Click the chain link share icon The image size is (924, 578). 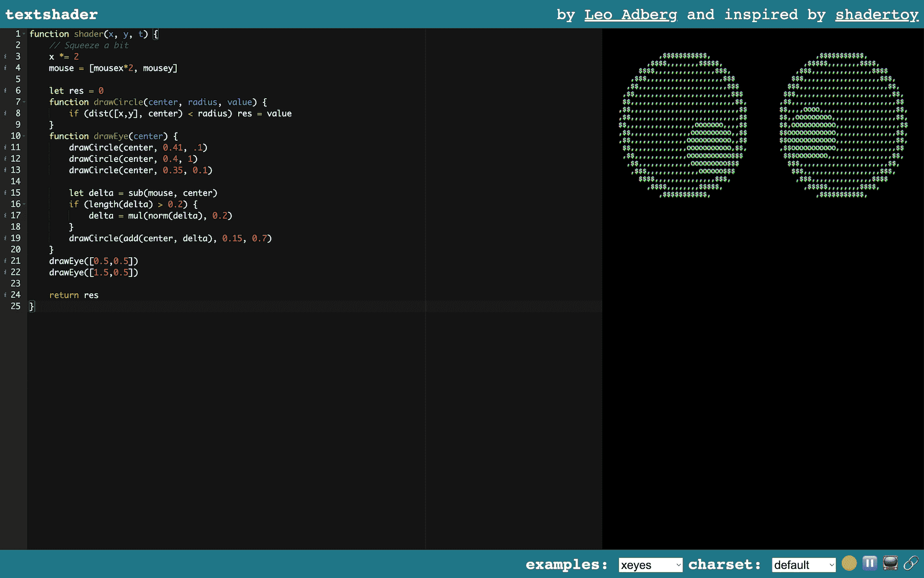click(911, 563)
